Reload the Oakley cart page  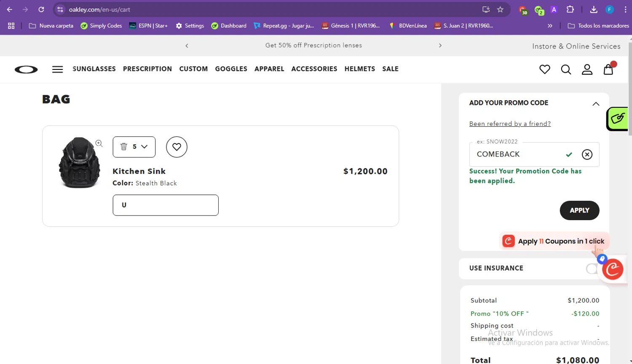(41, 9)
